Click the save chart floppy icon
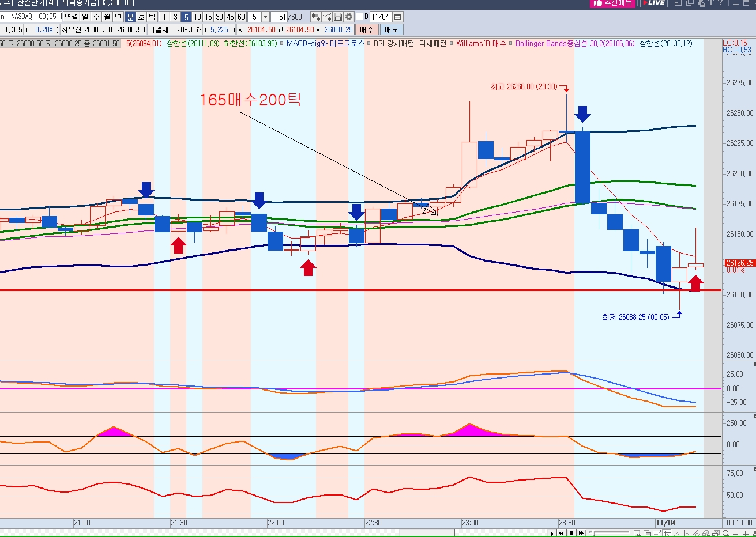 (x=338, y=17)
